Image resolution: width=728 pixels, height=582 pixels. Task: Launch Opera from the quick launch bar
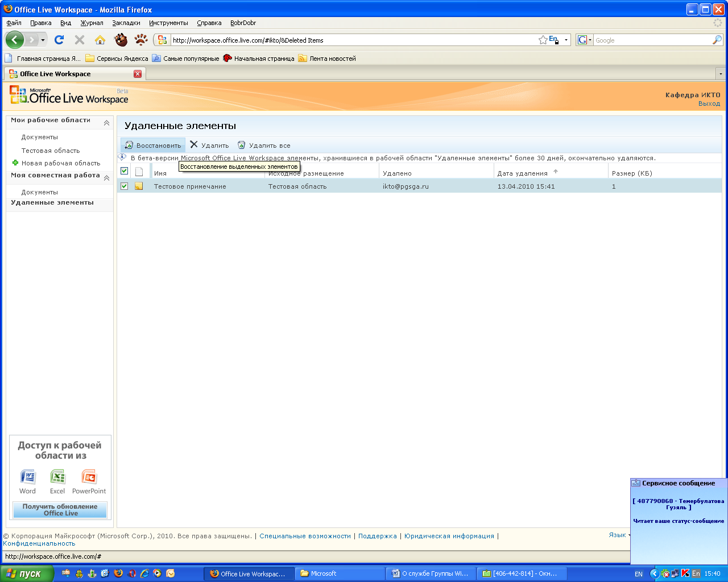(x=132, y=573)
